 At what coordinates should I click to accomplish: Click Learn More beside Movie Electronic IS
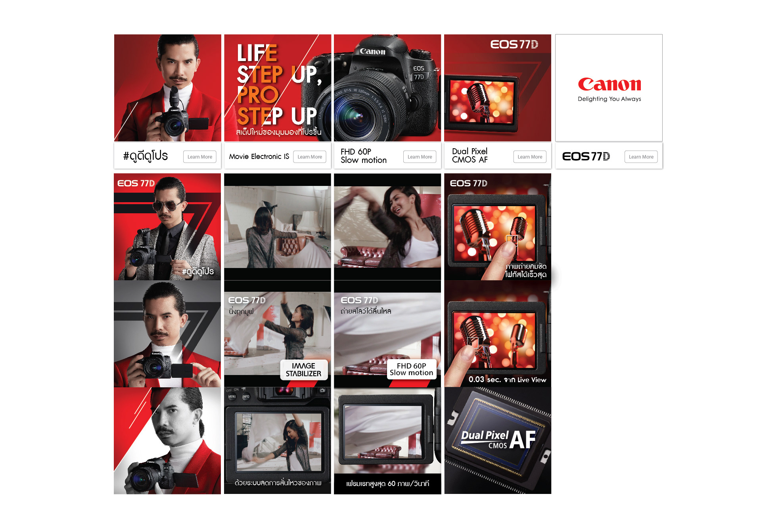pyautogui.click(x=310, y=157)
